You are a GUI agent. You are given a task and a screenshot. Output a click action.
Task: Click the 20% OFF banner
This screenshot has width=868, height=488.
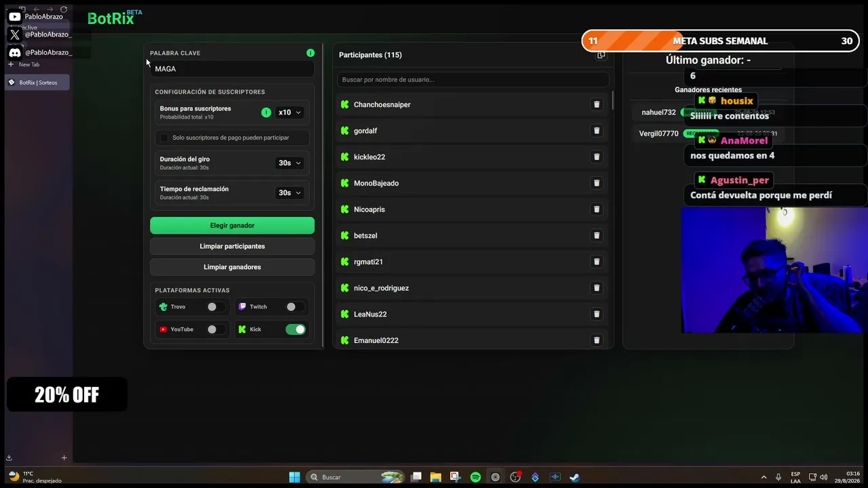click(66, 394)
